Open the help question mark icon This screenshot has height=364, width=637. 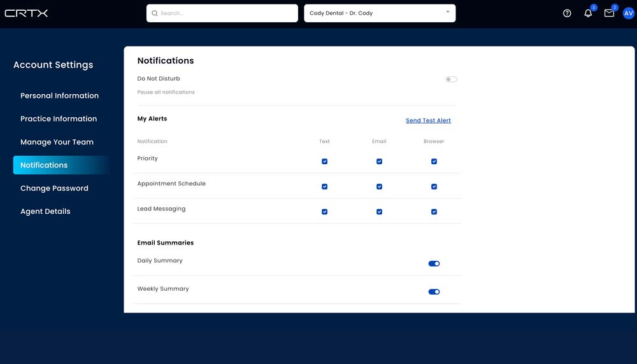pos(567,13)
